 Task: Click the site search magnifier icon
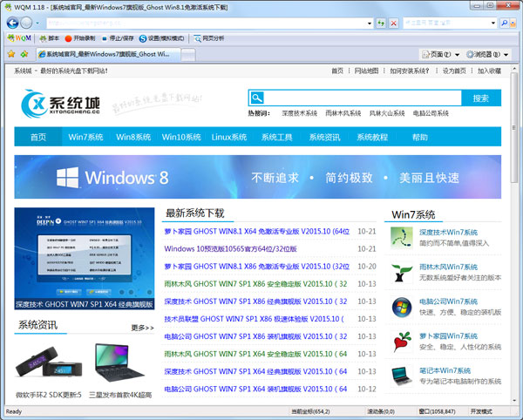click(257, 98)
